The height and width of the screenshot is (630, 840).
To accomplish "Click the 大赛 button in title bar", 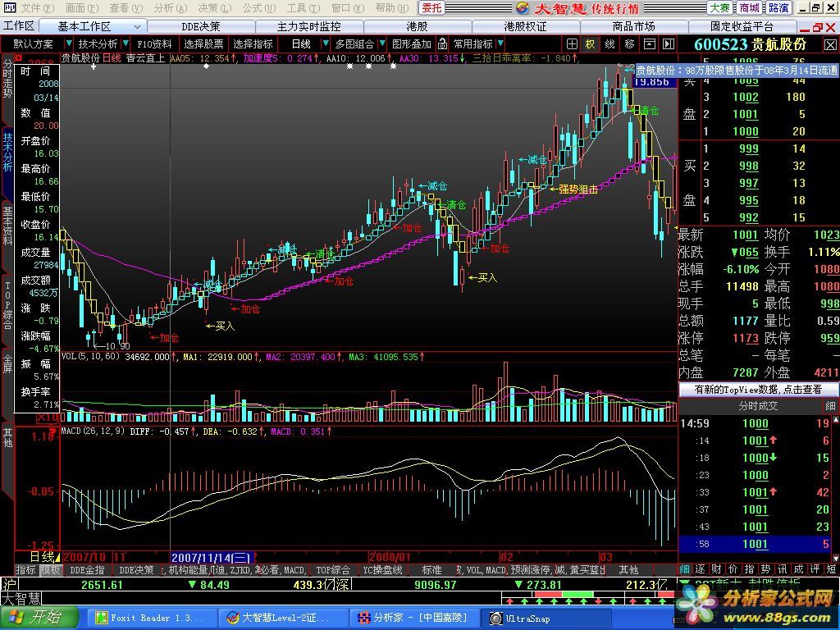I will 719,8.
